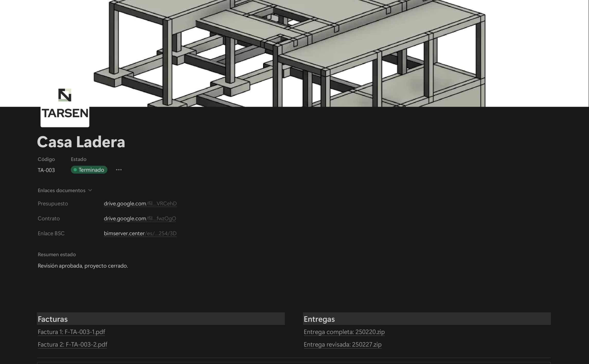589x364 pixels.
Task: Click the Casa Ladera page title
Action: pos(81,142)
